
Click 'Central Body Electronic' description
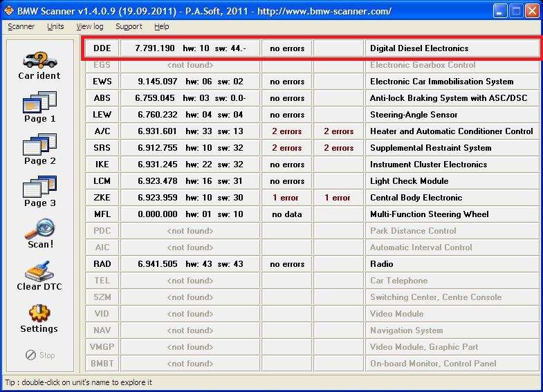pyautogui.click(x=416, y=198)
